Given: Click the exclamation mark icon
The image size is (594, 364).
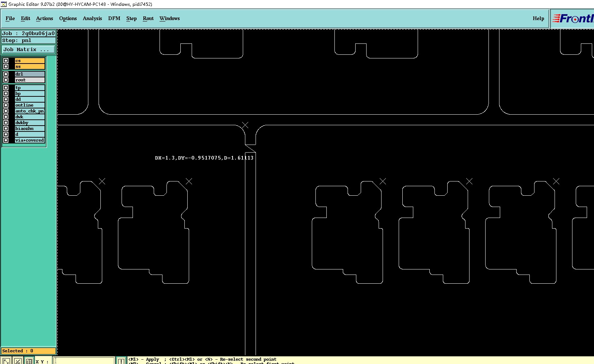Looking at the screenshot, I should (x=121, y=361).
